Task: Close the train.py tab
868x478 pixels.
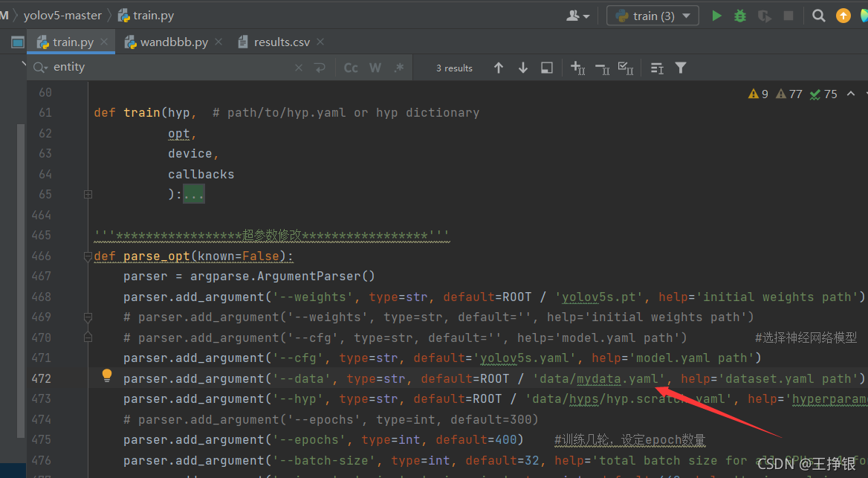Action: coord(104,42)
